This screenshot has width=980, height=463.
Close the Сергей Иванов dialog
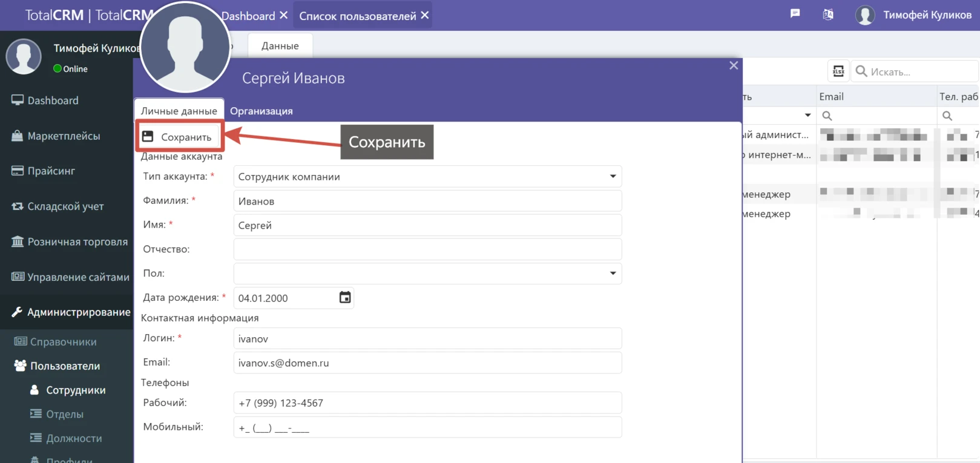click(734, 65)
